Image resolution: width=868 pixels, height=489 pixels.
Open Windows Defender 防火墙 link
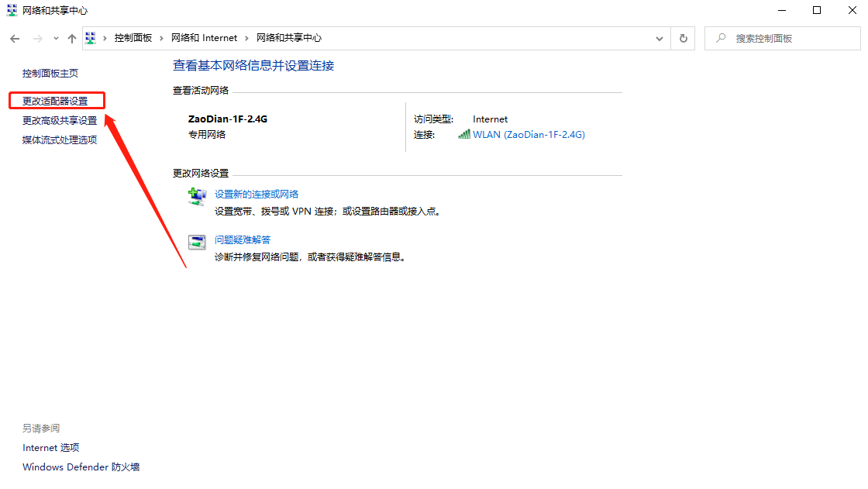(81, 467)
